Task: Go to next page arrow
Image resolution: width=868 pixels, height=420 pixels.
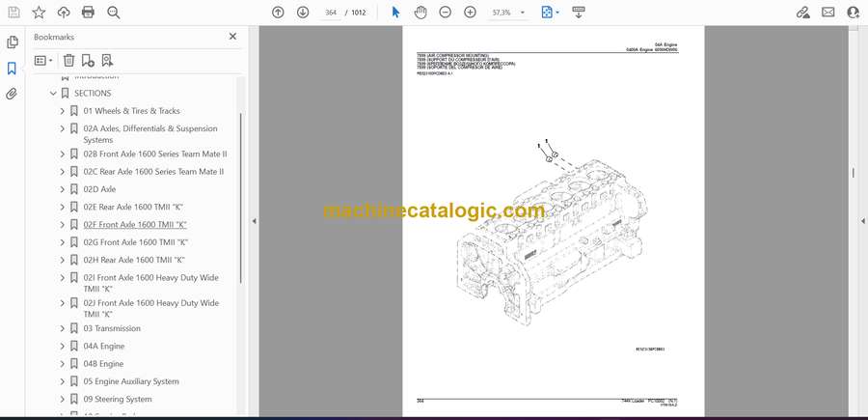Action: tap(303, 13)
